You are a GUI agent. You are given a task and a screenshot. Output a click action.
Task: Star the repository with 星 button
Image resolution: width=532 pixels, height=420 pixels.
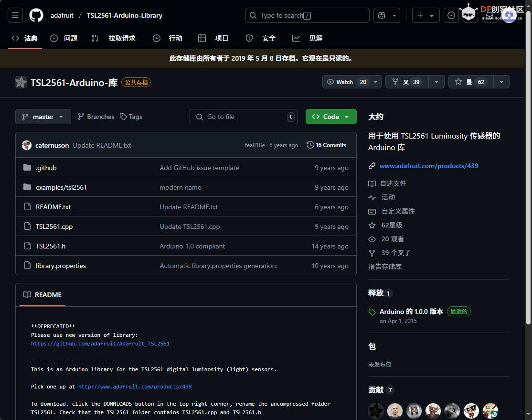coord(471,82)
